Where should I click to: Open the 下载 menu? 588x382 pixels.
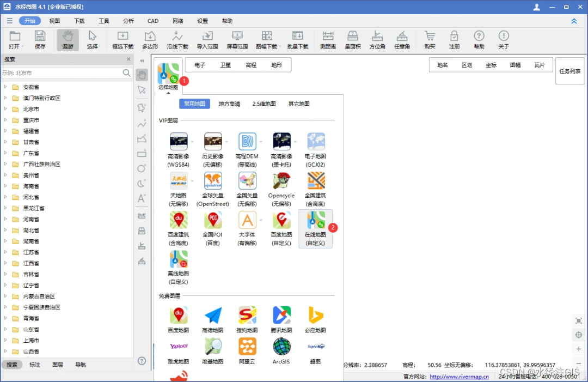[79, 21]
